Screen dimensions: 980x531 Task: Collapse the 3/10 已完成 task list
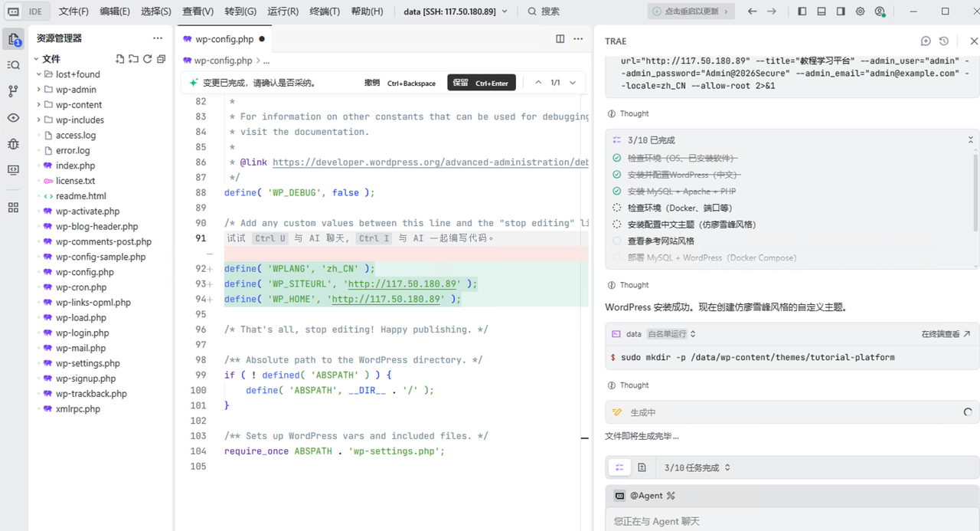(971, 140)
